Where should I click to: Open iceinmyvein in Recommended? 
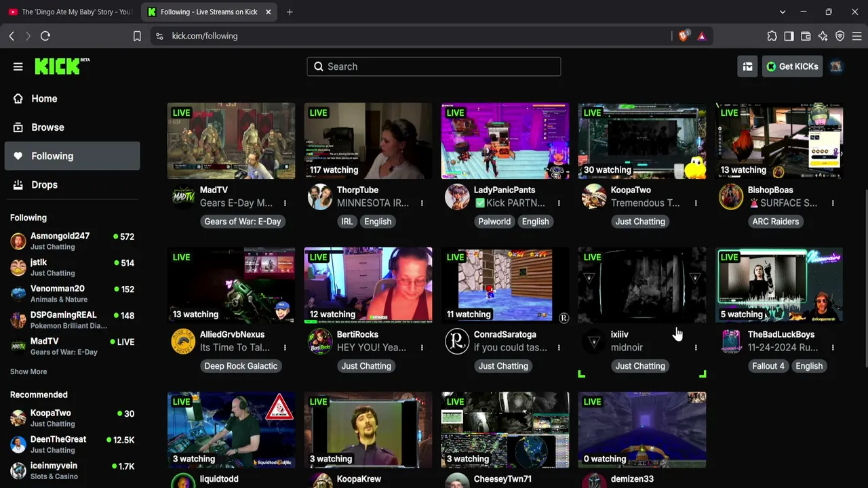tap(72, 470)
